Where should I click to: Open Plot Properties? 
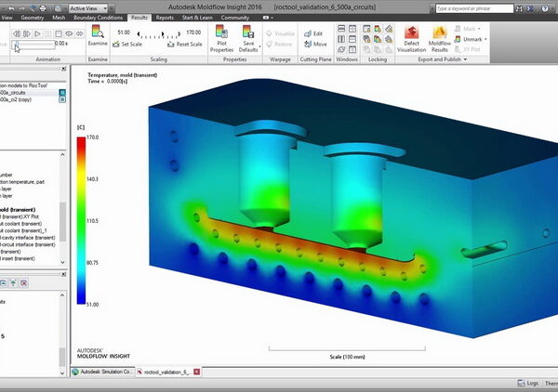tap(221, 39)
